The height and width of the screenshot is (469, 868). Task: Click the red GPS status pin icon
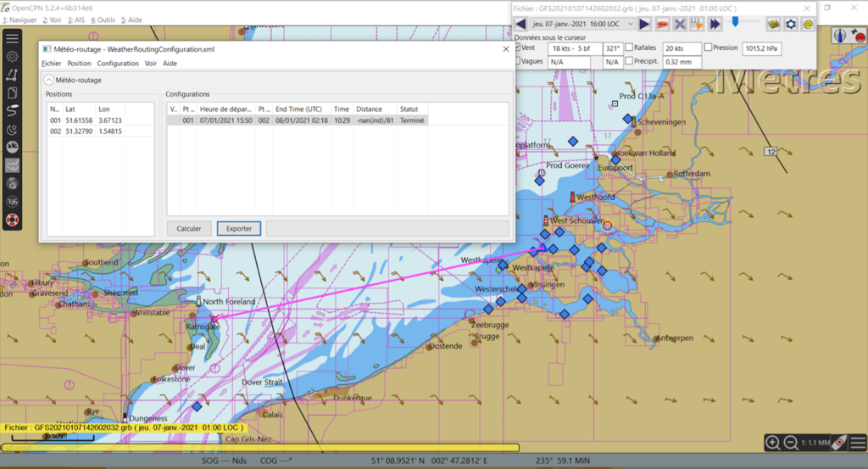(x=858, y=36)
